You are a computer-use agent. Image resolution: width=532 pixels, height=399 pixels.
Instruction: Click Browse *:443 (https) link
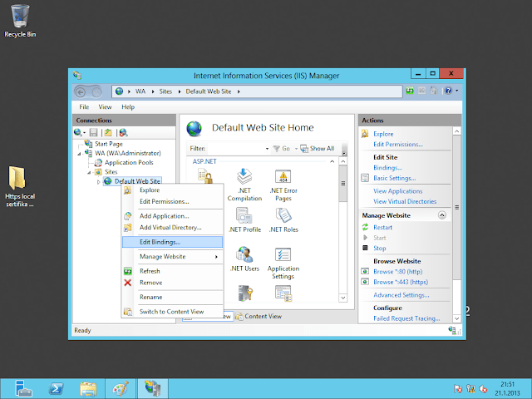click(x=399, y=282)
